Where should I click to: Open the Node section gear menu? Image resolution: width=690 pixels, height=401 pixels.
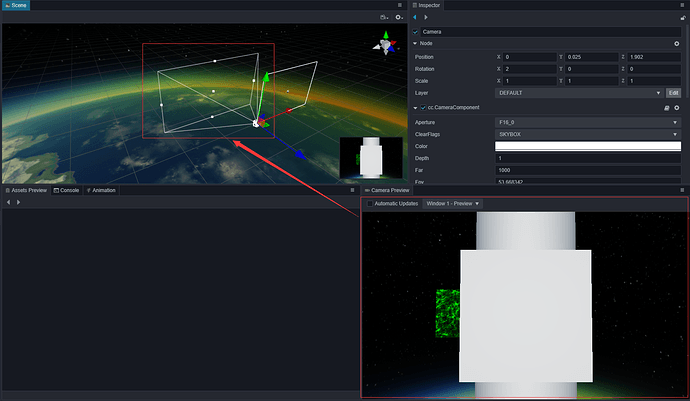(677, 44)
